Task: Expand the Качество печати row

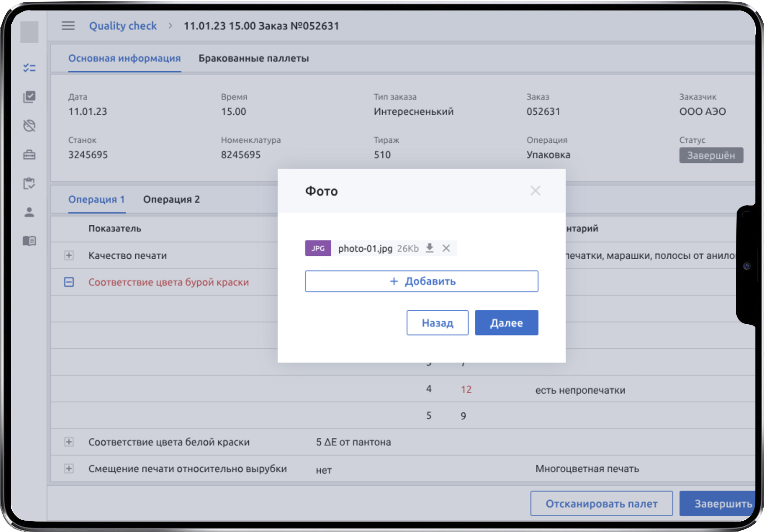Action: [x=69, y=255]
